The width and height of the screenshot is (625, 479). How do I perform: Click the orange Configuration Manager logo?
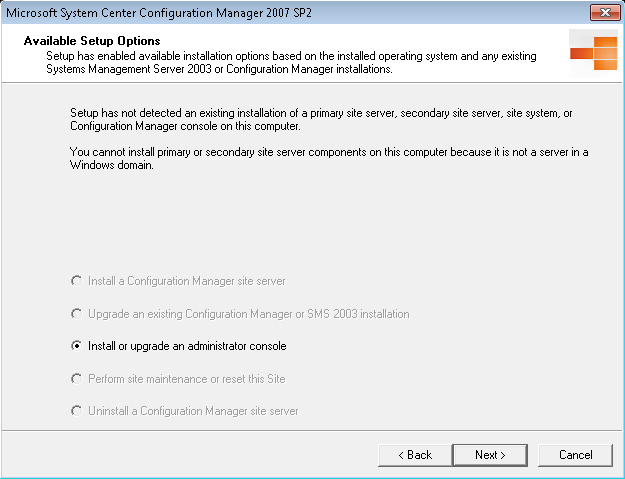tap(594, 53)
